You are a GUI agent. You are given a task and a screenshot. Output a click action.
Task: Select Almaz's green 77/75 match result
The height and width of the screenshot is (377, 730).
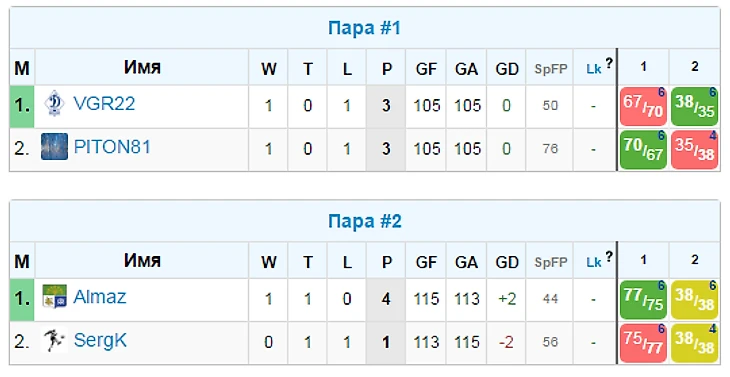point(643,300)
